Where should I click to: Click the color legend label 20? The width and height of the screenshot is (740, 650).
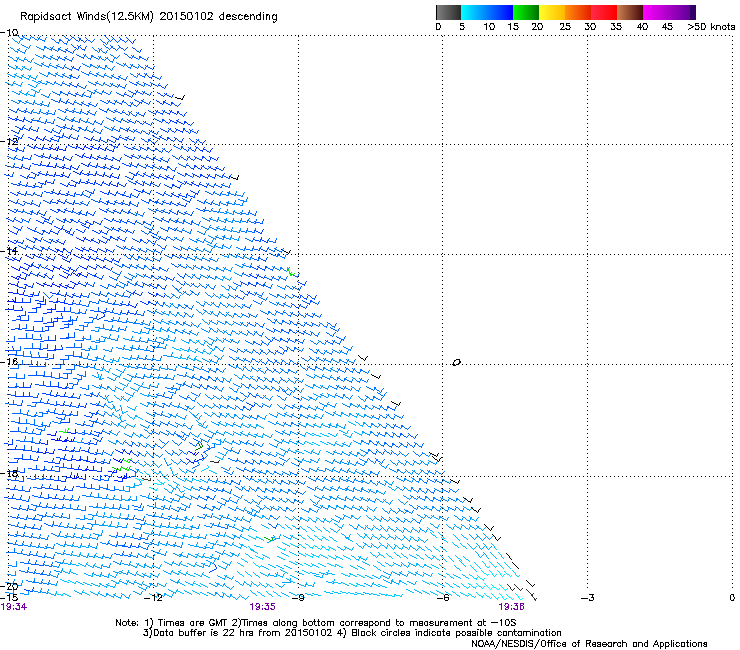[x=537, y=27]
